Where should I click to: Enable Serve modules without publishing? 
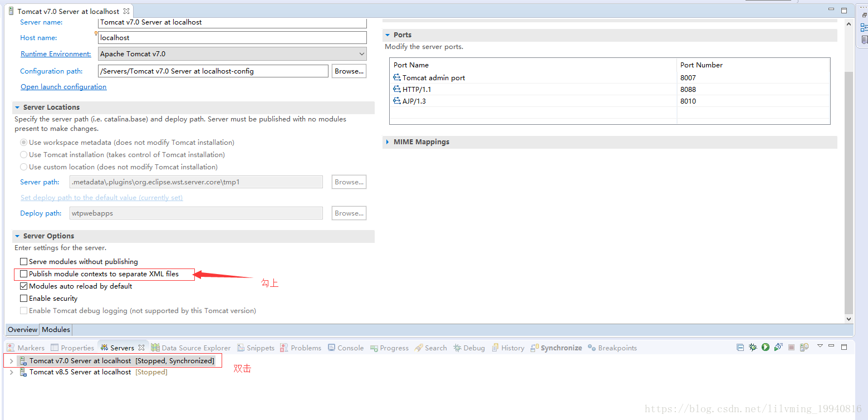[x=24, y=261]
